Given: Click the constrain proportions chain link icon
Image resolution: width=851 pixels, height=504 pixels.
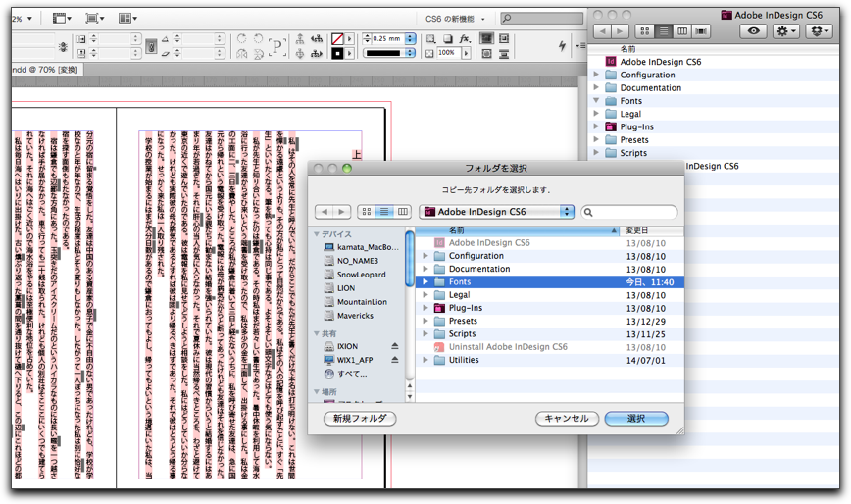Looking at the screenshot, I should pyautogui.click(x=151, y=47).
